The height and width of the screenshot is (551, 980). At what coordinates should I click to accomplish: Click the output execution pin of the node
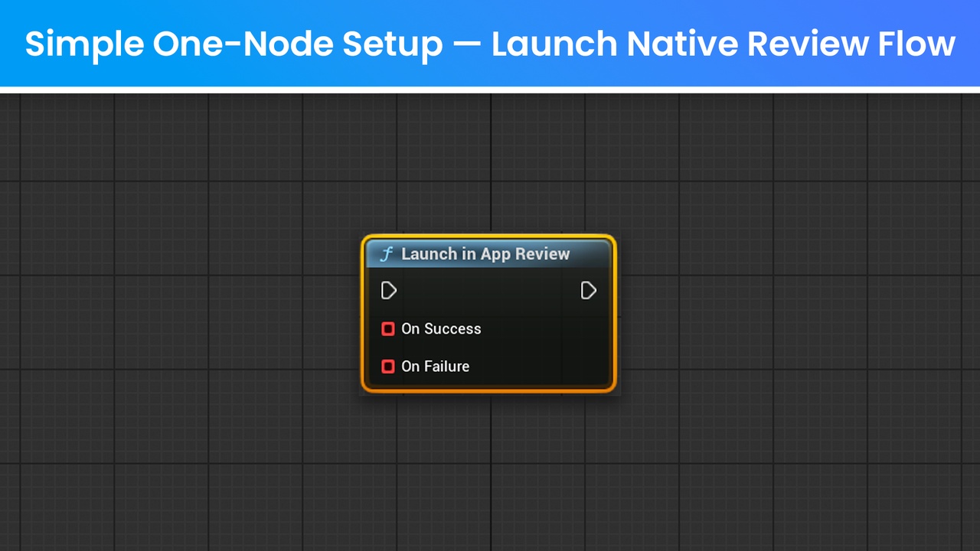pos(588,290)
